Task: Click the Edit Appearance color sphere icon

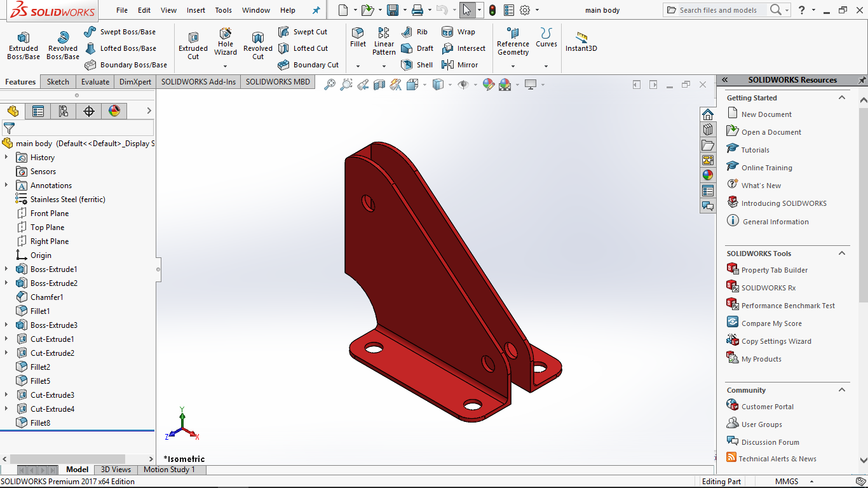Action: 488,85
